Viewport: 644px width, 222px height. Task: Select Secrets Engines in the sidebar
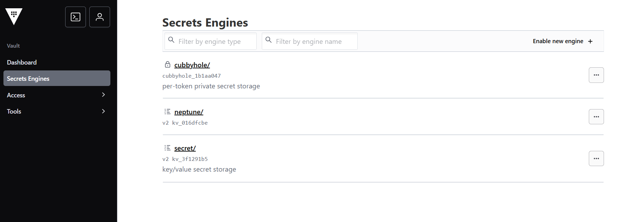tap(57, 78)
